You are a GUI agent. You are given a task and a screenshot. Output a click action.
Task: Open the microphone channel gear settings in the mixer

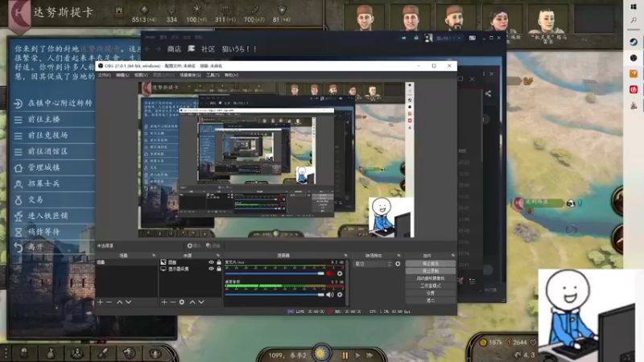[x=340, y=274]
